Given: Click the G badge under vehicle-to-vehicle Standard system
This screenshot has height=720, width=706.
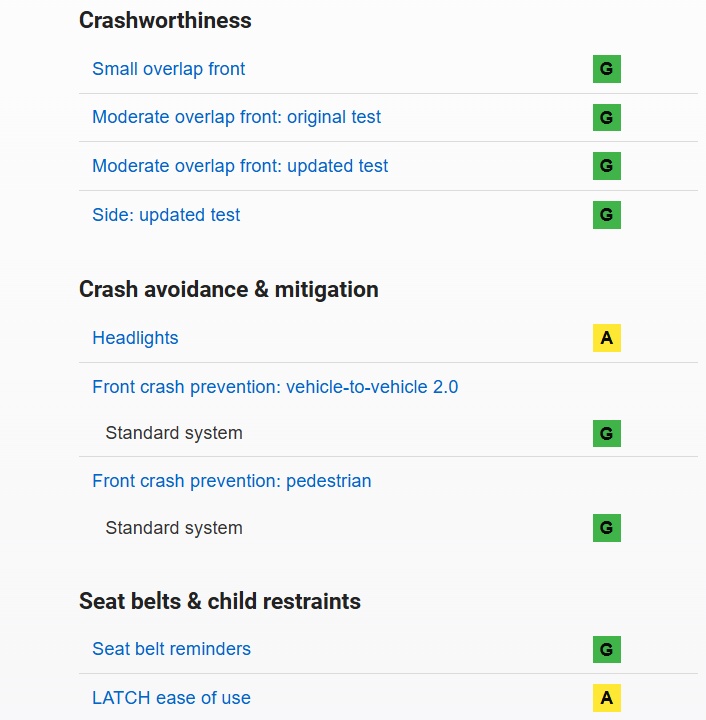Looking at the screenshot, I should point(606,433).
